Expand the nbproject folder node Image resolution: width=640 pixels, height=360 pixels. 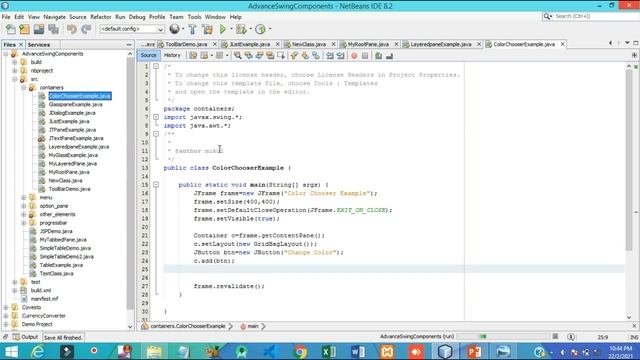point(15,71)
